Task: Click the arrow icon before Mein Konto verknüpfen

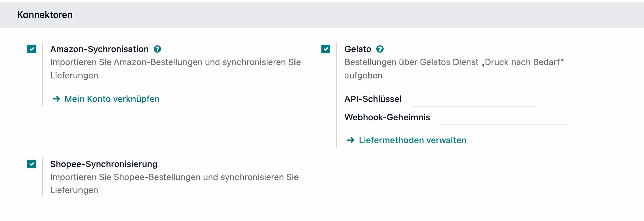Action: pos(56,99)
